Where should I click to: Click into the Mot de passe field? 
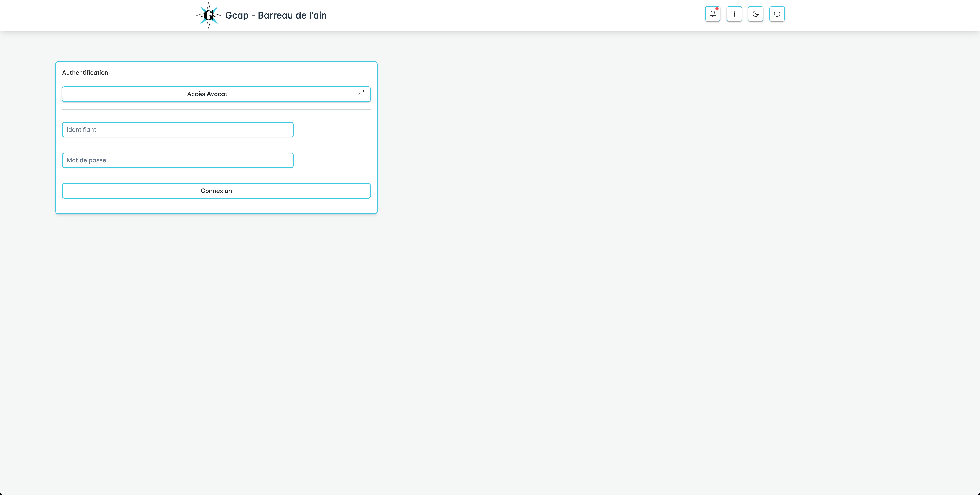coord(178,160)
